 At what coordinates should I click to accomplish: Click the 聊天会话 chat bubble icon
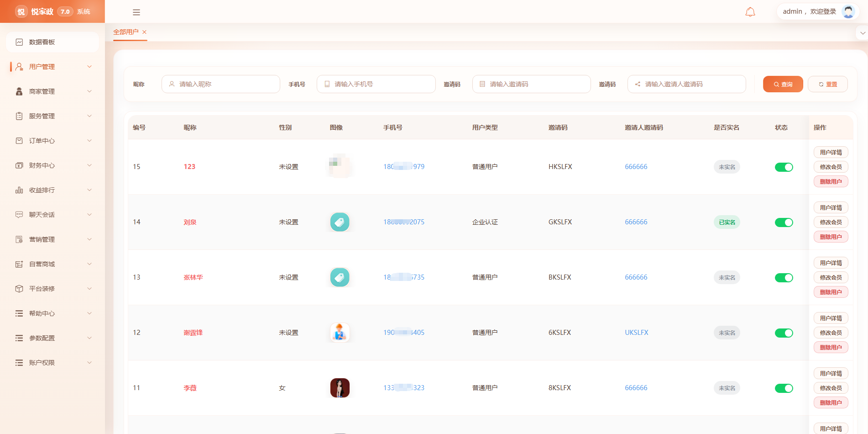click(x=19, y=215)
